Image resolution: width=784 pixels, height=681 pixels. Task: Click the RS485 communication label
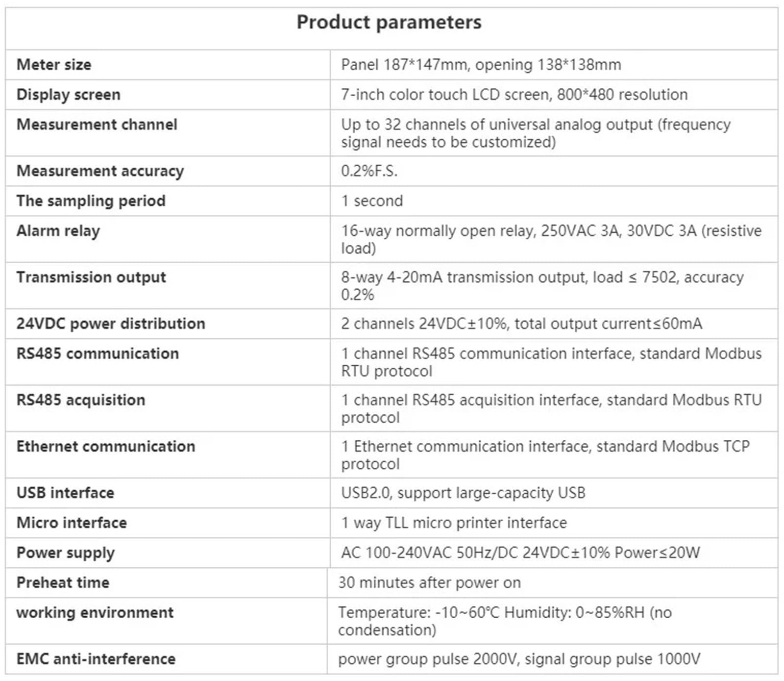(x=98, y=353)
